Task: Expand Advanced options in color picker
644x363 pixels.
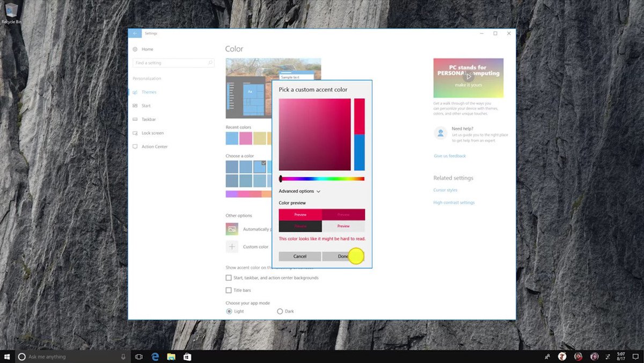Action: tap(299, 191)
